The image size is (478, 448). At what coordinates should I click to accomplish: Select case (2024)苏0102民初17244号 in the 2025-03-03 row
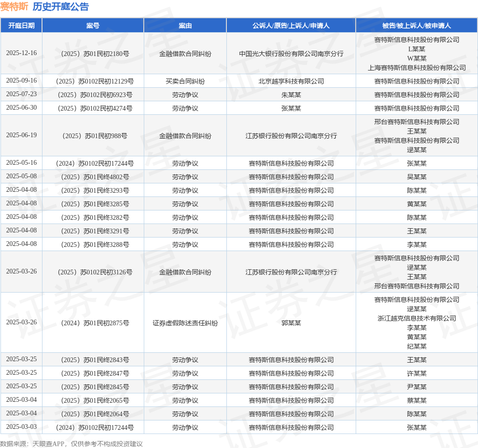point(95,427)
